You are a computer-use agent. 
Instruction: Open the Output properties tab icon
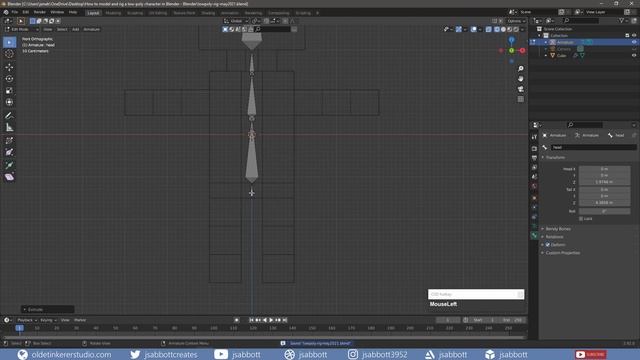(534, 158)
